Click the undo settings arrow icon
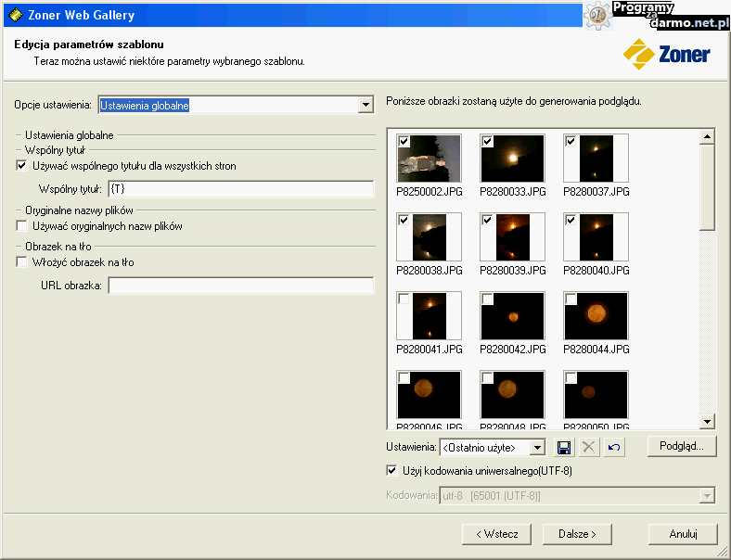The image size is (731, 560). [x=612, y=447]
